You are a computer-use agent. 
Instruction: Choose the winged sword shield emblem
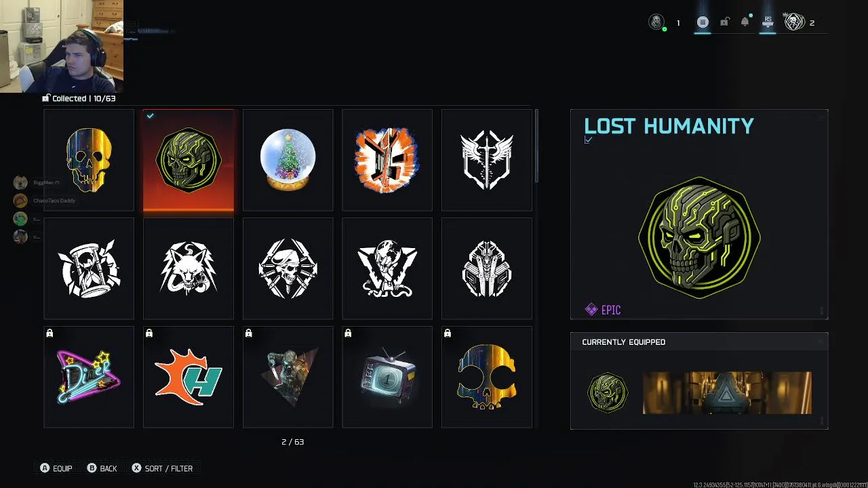point(487,160)
